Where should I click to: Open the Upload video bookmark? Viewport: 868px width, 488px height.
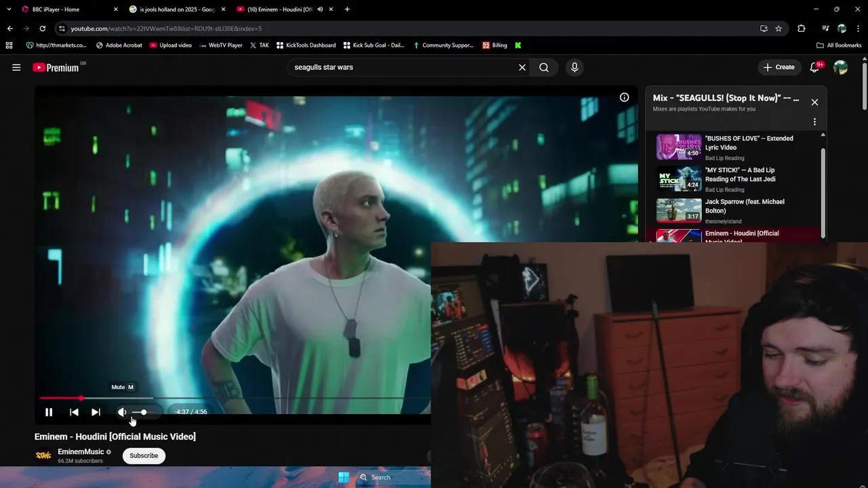[x=171, y=45]
